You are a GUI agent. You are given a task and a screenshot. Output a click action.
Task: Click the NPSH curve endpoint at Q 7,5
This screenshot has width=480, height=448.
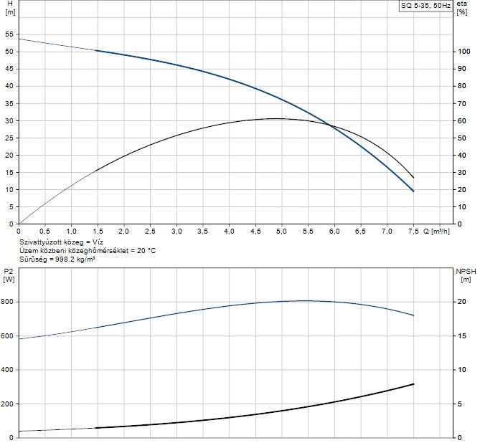[x=413, y=383]
